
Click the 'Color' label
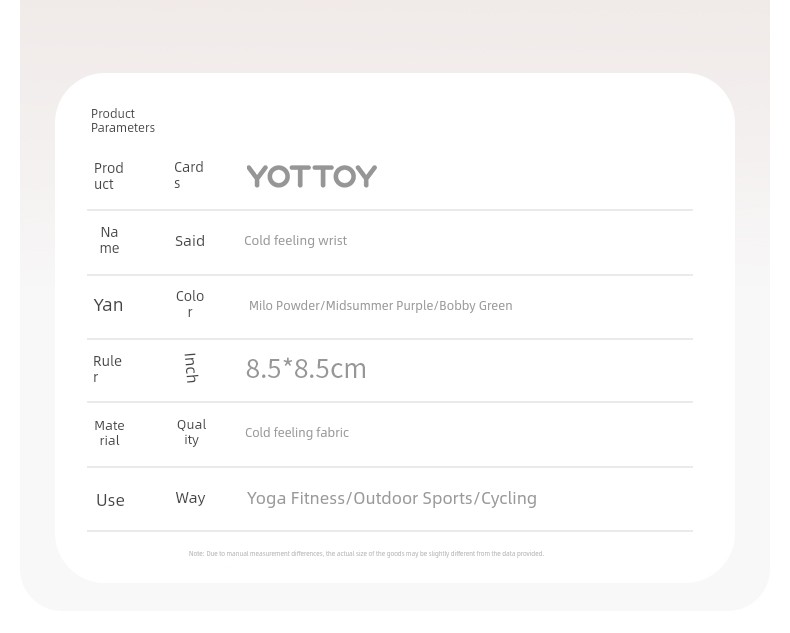tap(190, 304)
